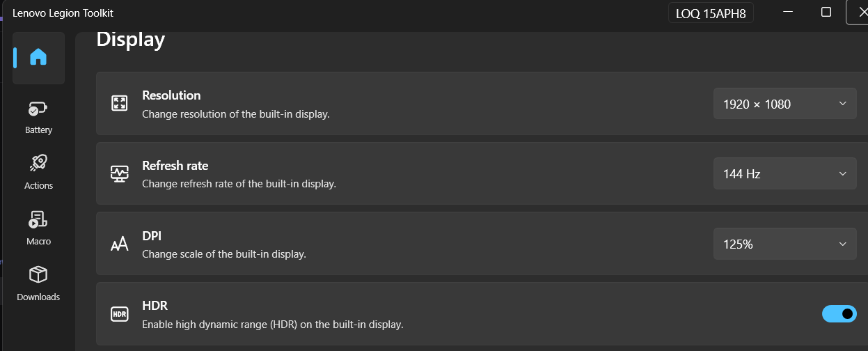Image resolution: width=868 pixels, height=351 pixels.
Task: Open the 1920 × 1080 resolution dropdown
Action: point(784,104)
